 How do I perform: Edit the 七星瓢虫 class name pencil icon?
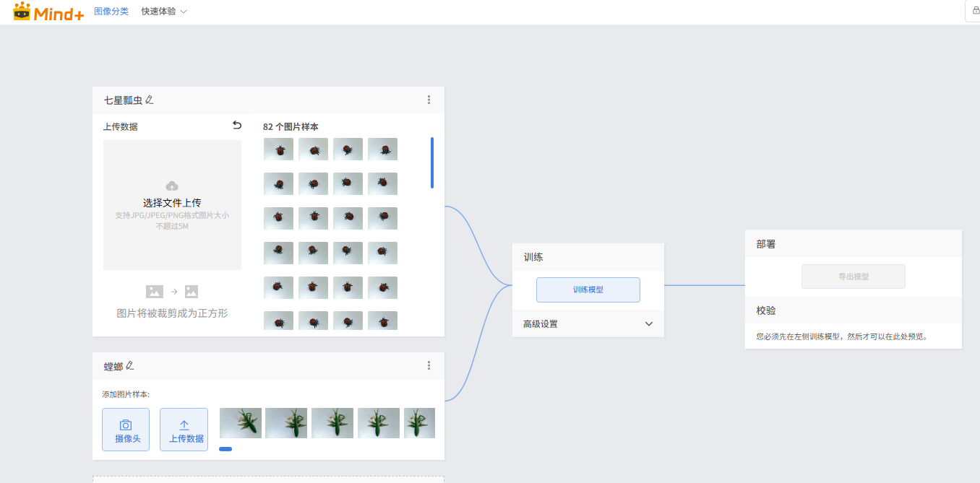pyautogui.click(x=150, y=100)
